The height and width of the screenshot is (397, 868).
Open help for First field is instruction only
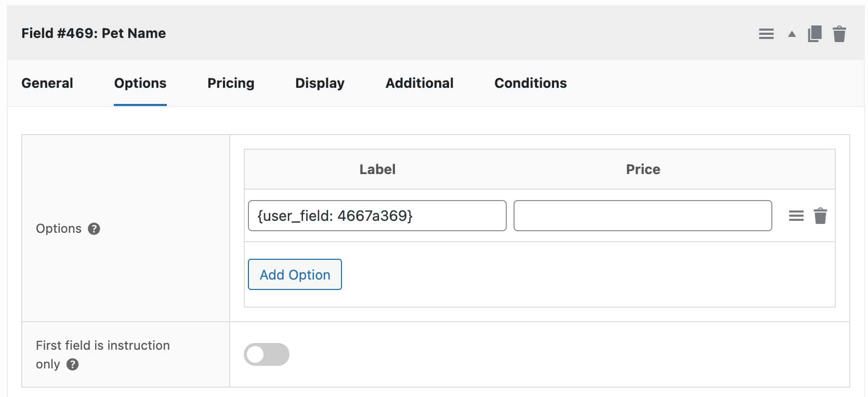point(73,365)
